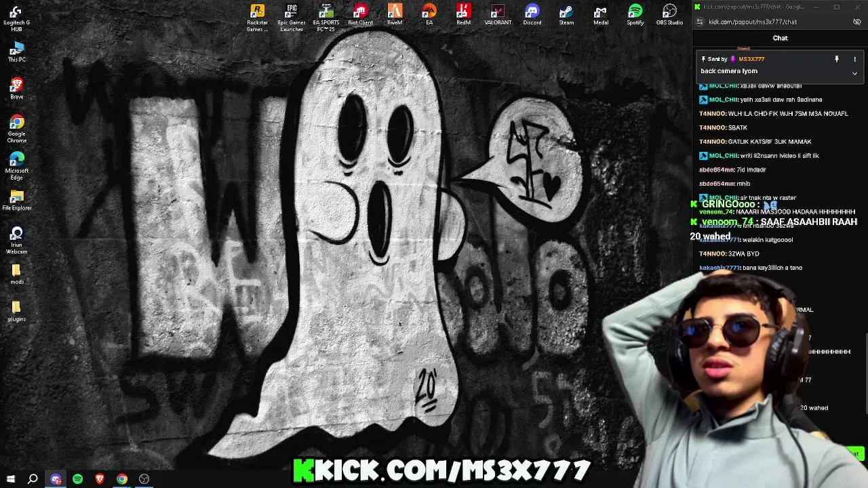This screenshot has height=488, width=868.
Task: Unpin the pinned chat message
Action: coord(836,59)
